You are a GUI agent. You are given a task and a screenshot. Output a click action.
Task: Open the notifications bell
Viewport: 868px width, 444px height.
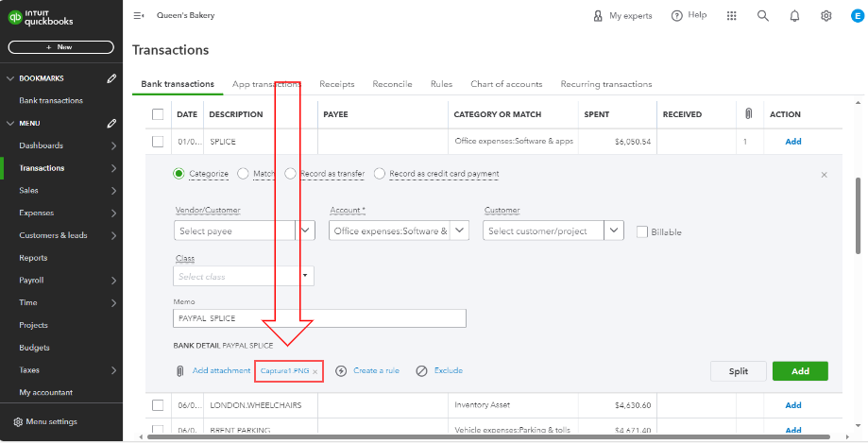click(x=794, y=16)
